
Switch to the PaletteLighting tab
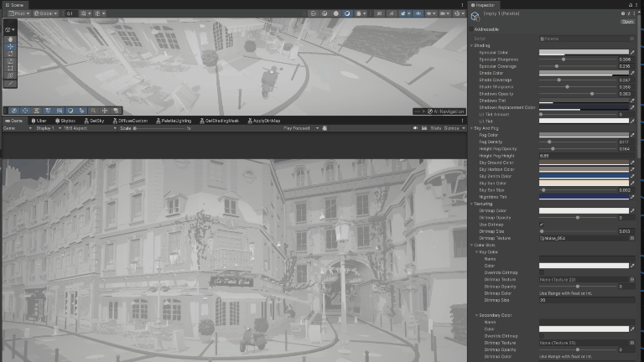tap(174, 121)
